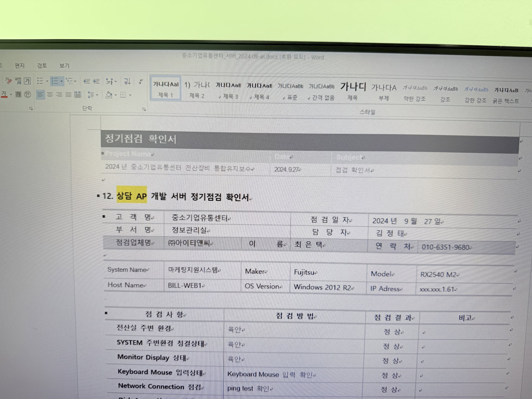Open the borders dropdown arrow

[130, 95]
